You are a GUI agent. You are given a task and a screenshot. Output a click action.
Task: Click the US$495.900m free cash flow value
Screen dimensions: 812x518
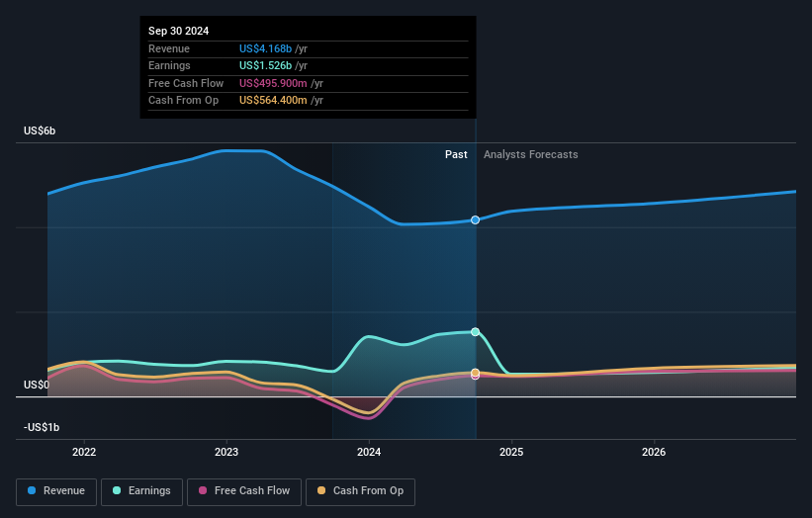click(273, 83)
